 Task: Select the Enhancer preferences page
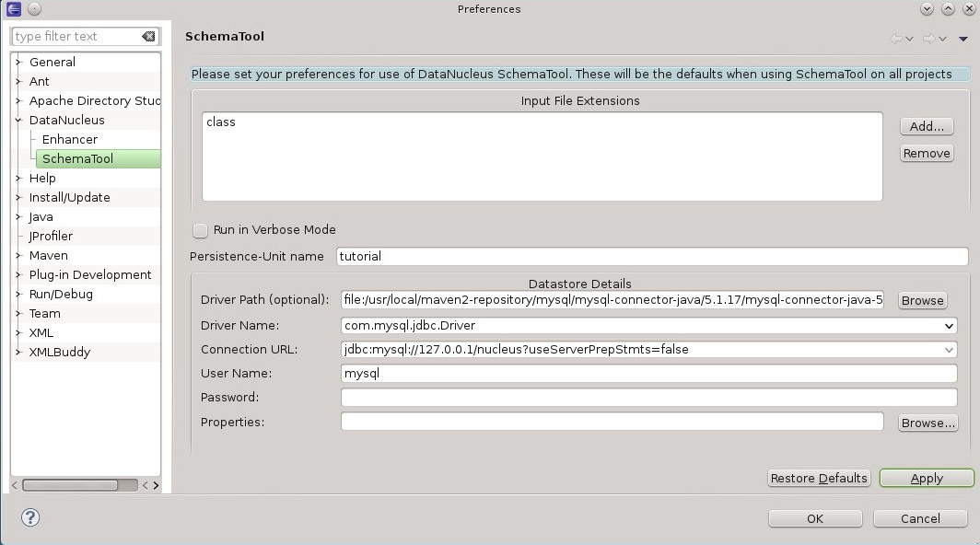pyautogui.click(x=70, y=140)
